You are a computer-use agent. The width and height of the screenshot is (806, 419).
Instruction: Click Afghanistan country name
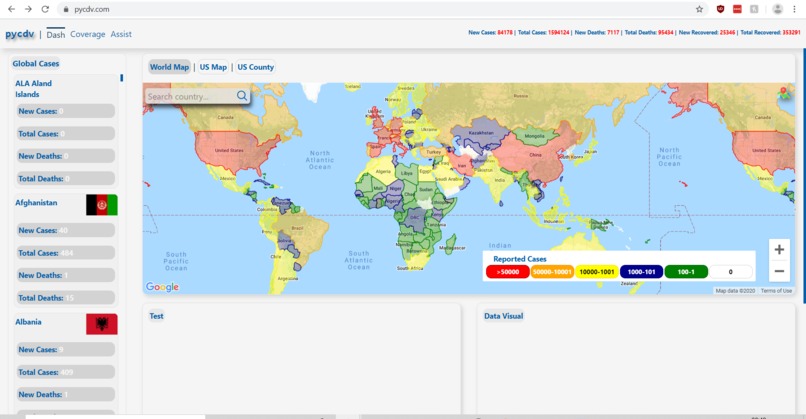pos(36,203)
